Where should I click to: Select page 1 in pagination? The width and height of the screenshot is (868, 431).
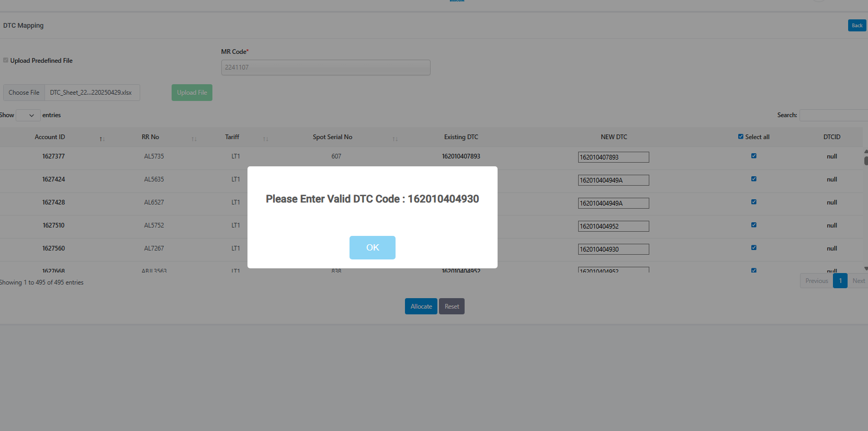[x=840, y=281]
